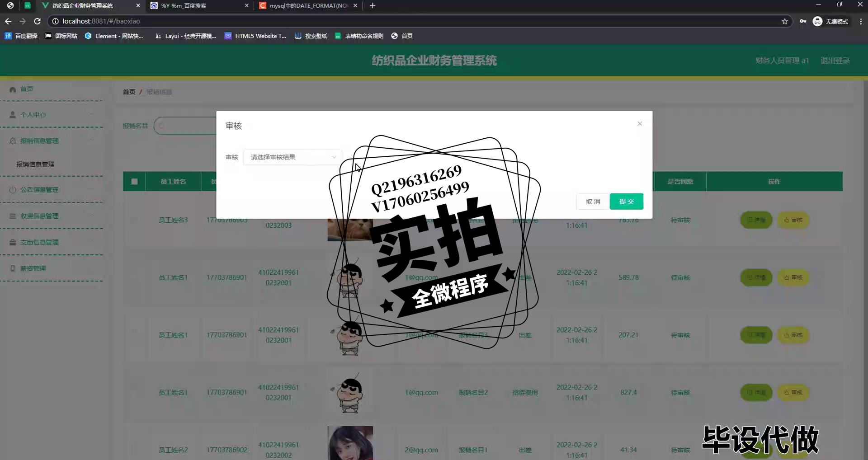
Task: Click the password key icon in toolbar
Action: (x=803, y=21)
